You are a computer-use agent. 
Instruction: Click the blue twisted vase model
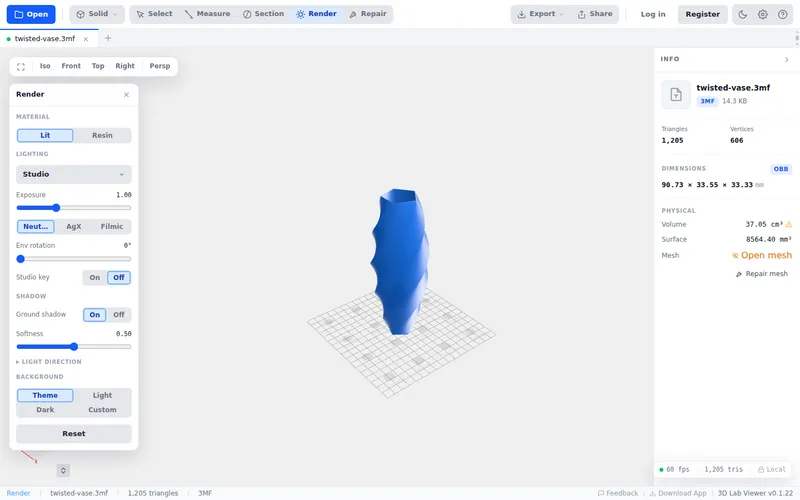click(x=401, y=263)
